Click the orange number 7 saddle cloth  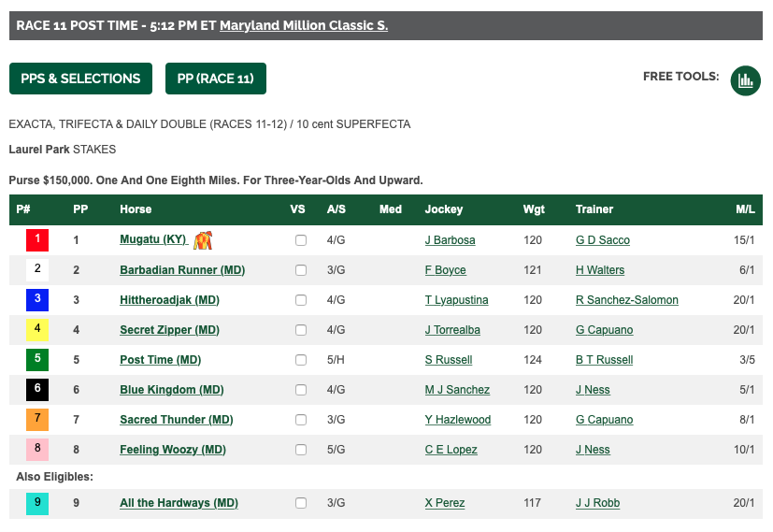(x=37, y=420)
